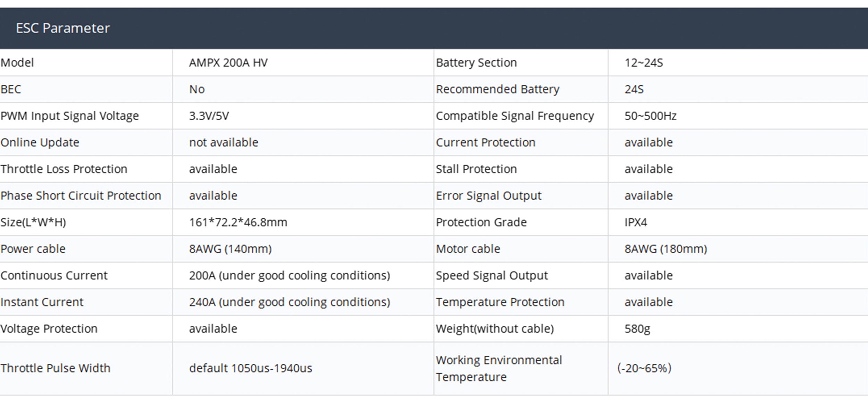Select the AMPX 200A HV model value

tap(228, 63)
